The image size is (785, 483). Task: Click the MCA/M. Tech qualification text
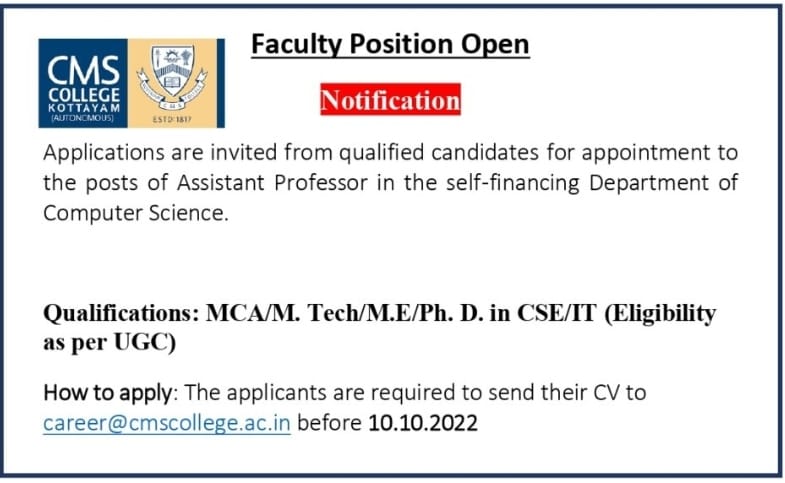(x=265, y=313)
